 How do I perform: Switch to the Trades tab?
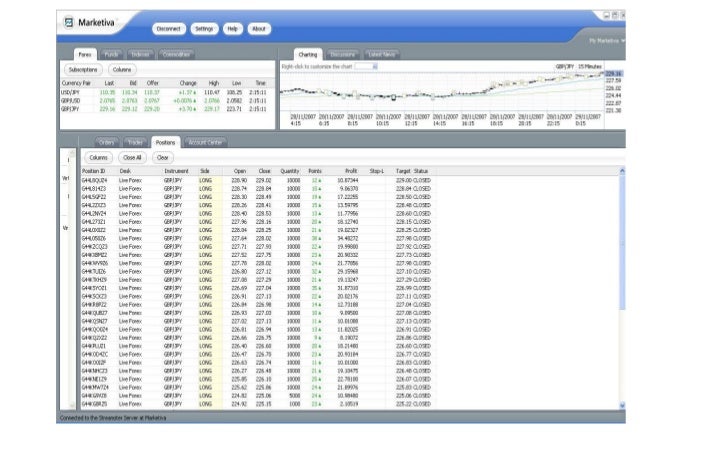coord(135,142)
